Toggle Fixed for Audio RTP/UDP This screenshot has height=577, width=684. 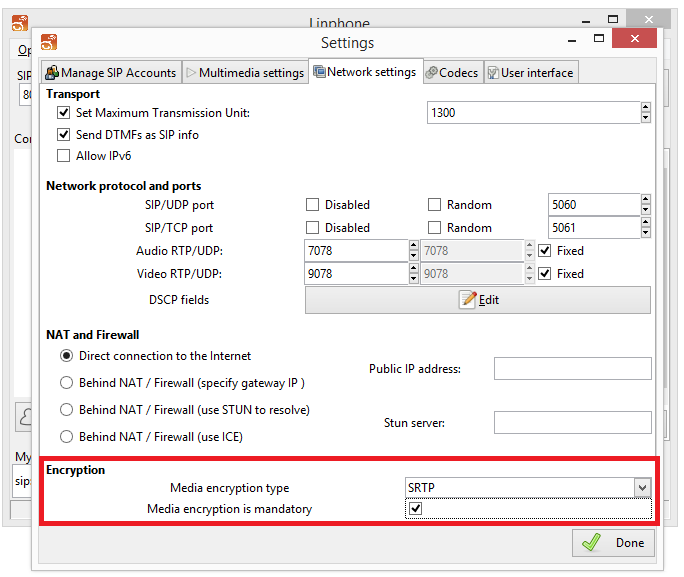[545, 251]
